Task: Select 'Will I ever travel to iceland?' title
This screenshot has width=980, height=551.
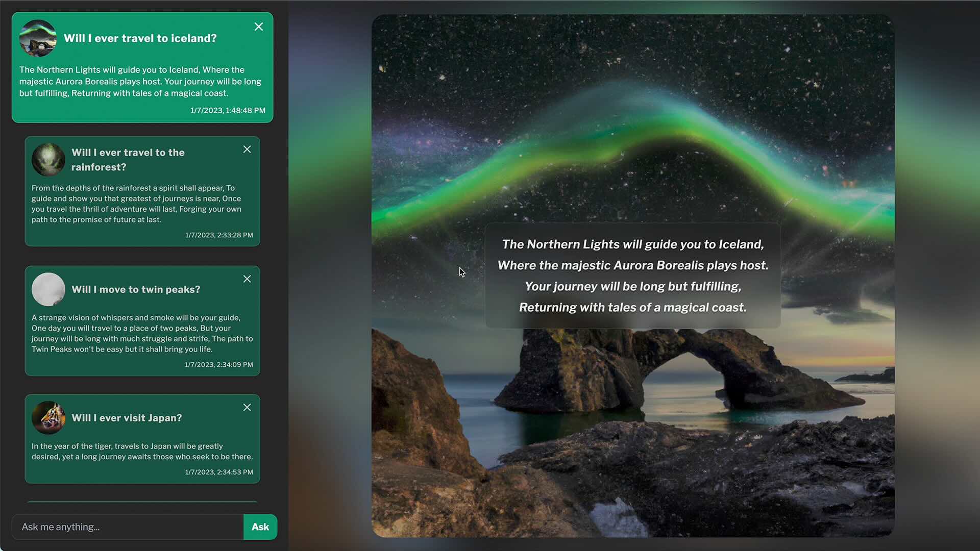Action: click(x=140, y=38)
